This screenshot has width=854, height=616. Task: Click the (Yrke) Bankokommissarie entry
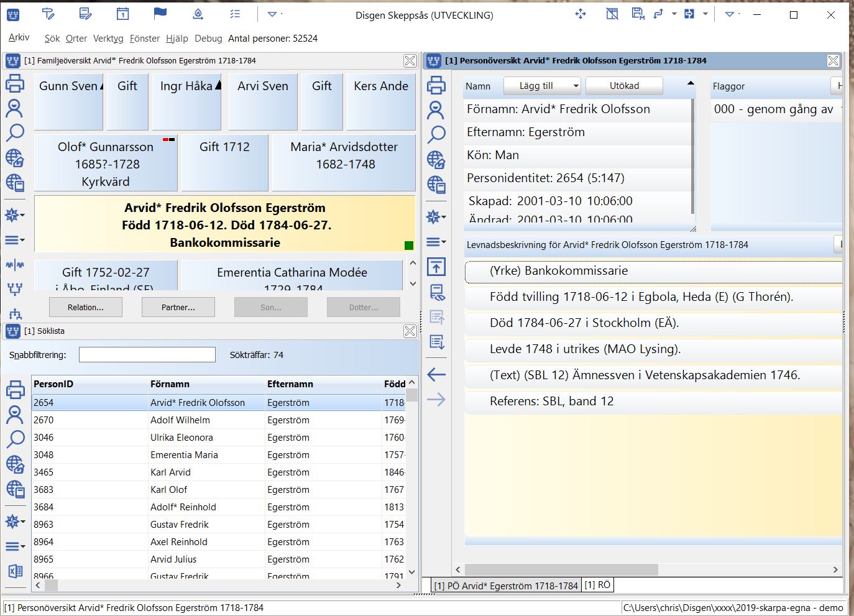(653, 271)
